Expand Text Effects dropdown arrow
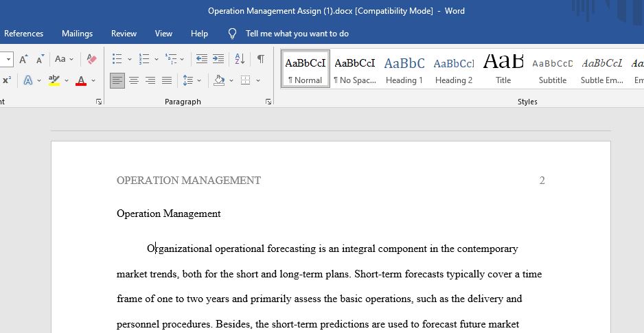 point(39,80)
